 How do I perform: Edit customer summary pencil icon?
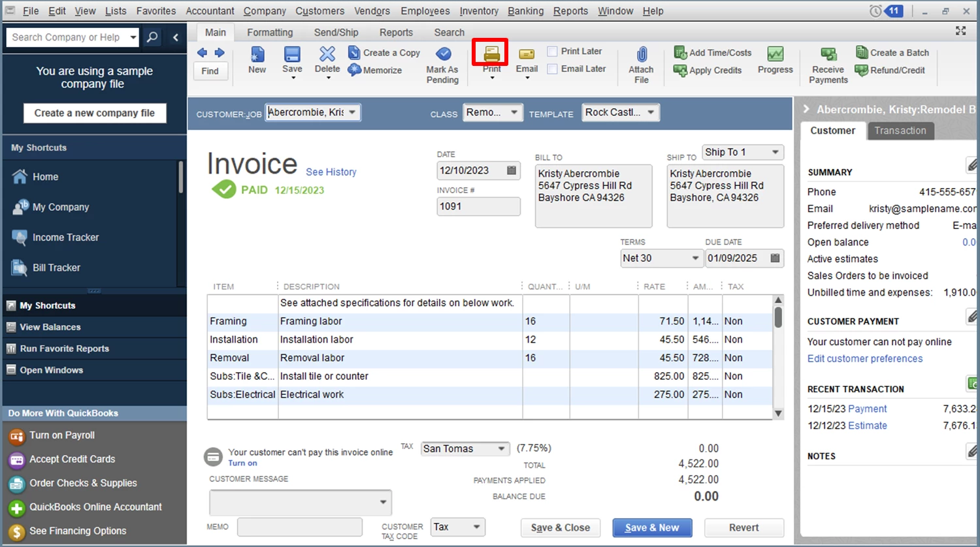(x=972, y=165)
